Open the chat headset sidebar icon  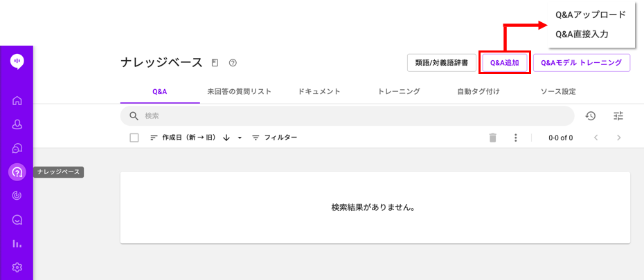tap(17, 148)
